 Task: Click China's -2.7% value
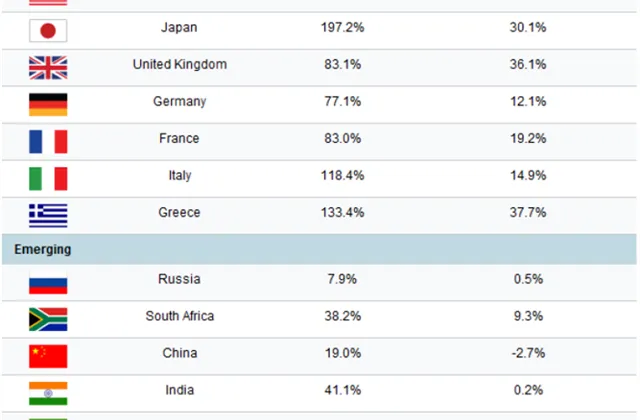[x=528, y=353]
